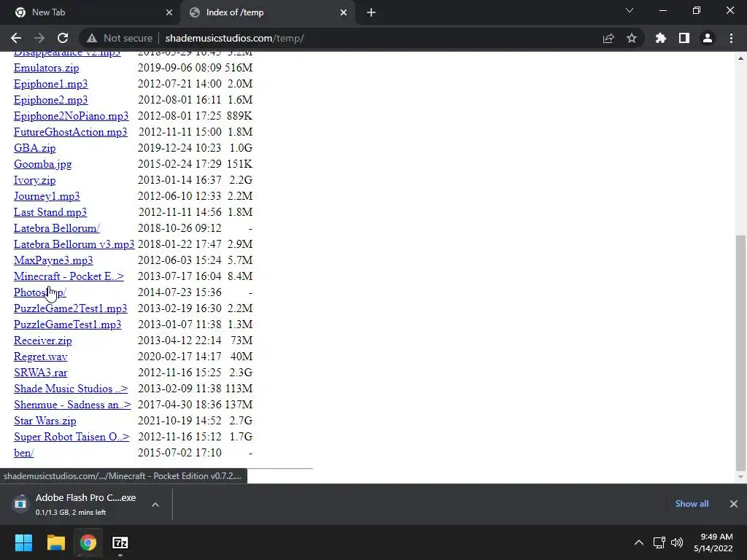Open the Epiphone2.mp3 link

click(x=50, y=100)
